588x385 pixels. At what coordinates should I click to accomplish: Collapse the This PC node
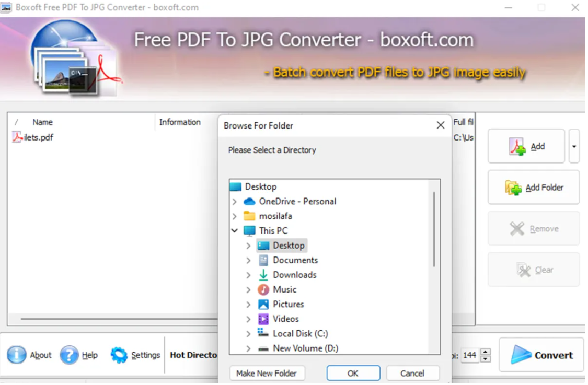pos(236,231)
